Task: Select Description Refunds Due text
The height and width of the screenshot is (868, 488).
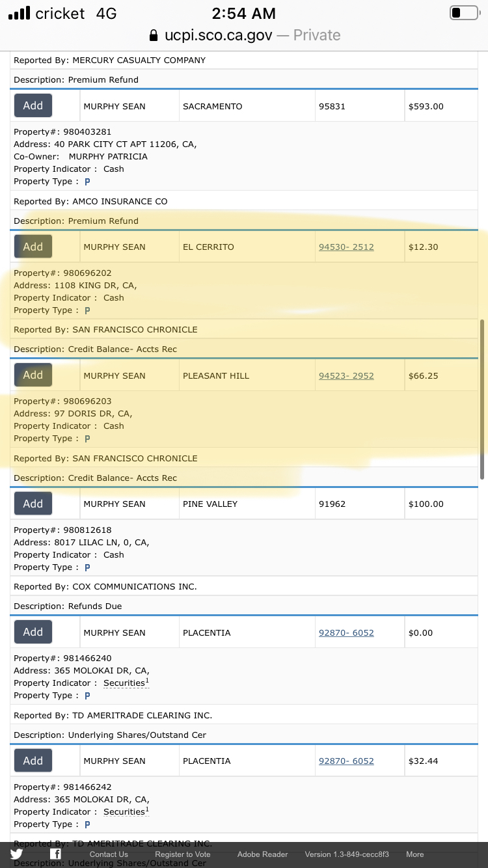Action: (68, 606)
